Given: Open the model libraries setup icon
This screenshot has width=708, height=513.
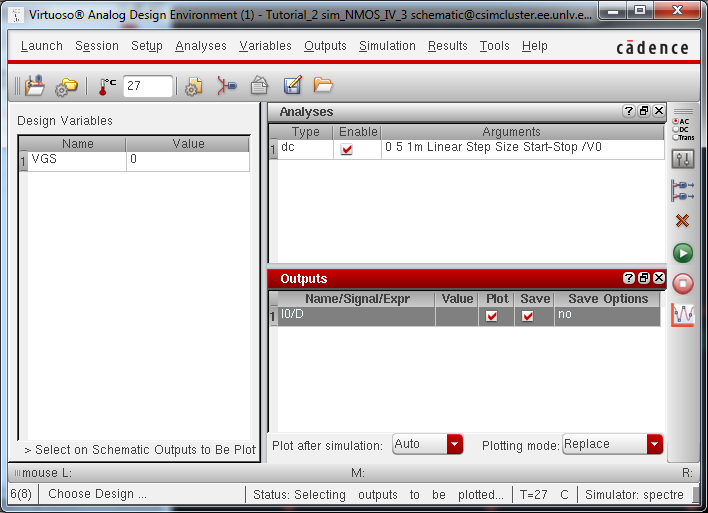Looking at the screenshot, I should point(194,86).
